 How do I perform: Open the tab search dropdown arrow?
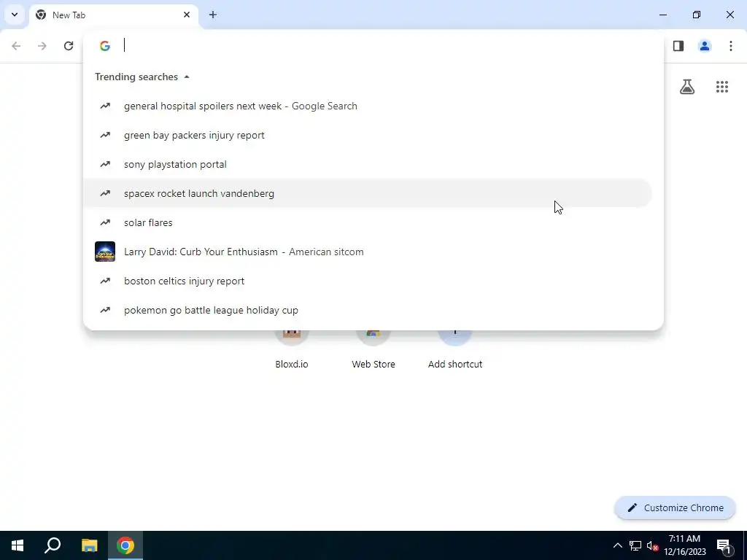pyautogui.click(x=15, y=15)
